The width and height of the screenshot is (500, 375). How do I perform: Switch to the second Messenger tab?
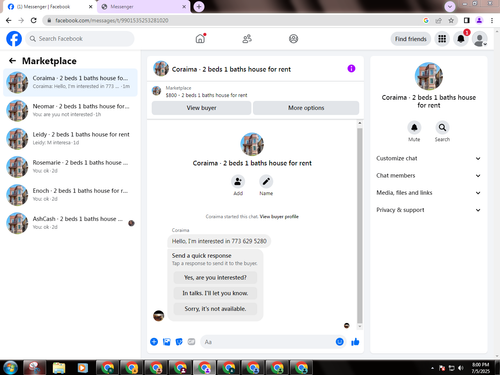tap(144, 7)
